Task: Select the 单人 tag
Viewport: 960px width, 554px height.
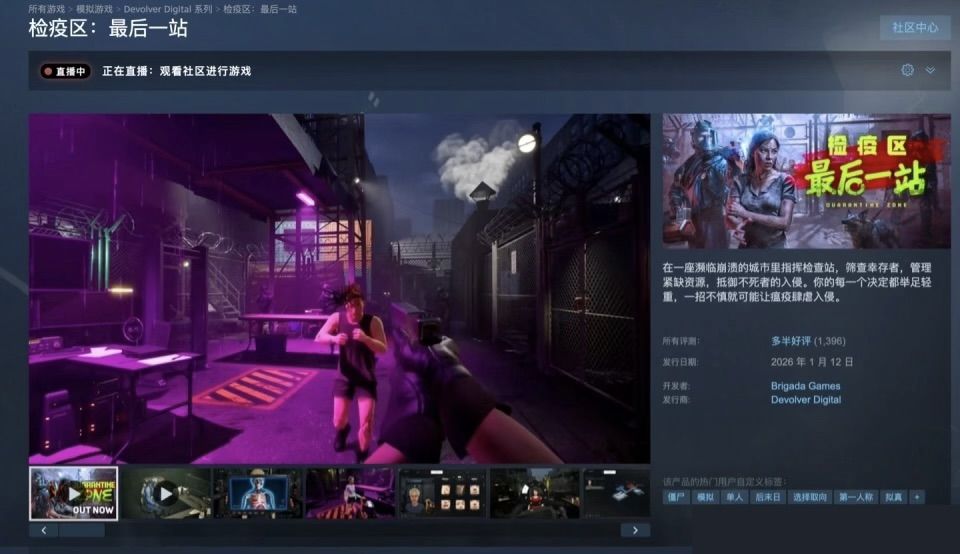Action: coord(735,497)
